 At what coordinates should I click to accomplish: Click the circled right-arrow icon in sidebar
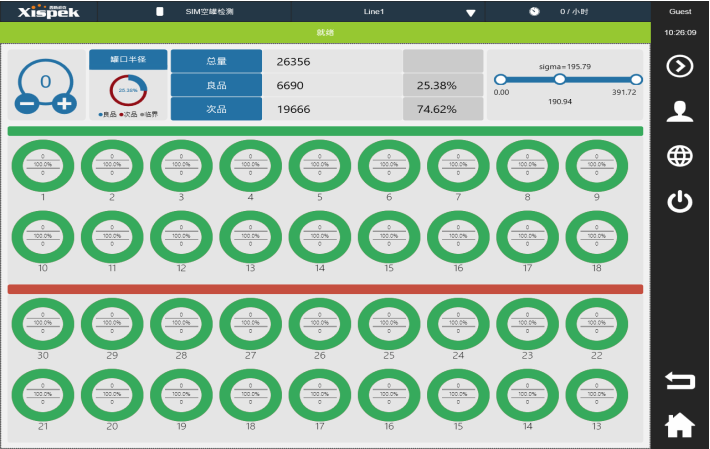click(679, 66)
